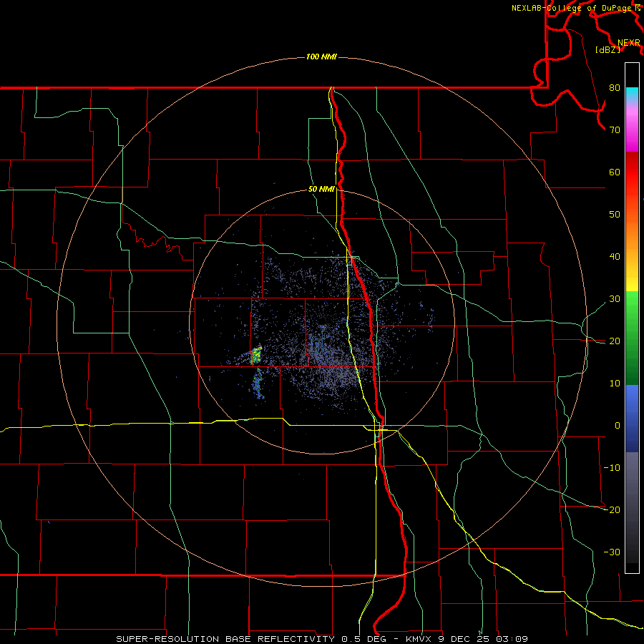Image resolution: width=644 pixels, height=644 pixels.
Task: Click the 70 value on the dBZ scale
Action: point(615,130)
